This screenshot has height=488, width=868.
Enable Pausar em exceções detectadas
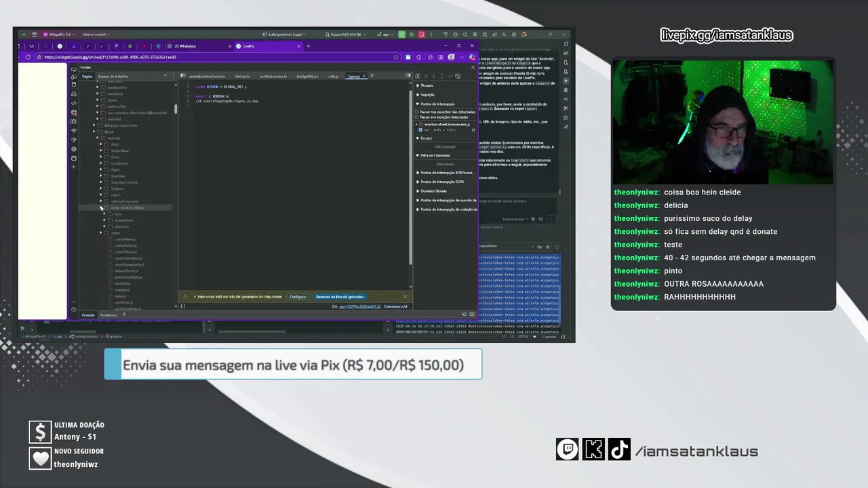[x=416, y=117]
